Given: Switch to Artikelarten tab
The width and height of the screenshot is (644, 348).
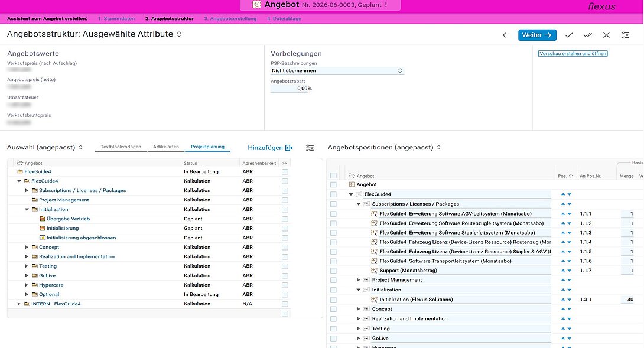Looking at the screenshot, I should pos(166,147).
